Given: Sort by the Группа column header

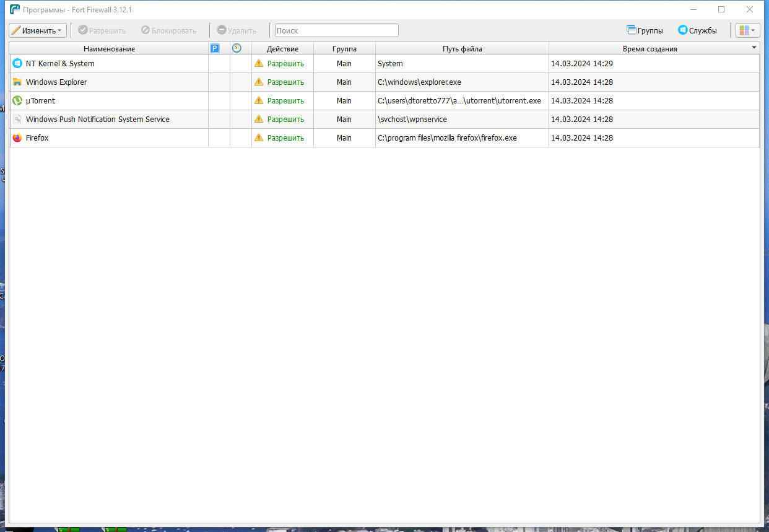Looking at the screenshot, I should point(344,48).
